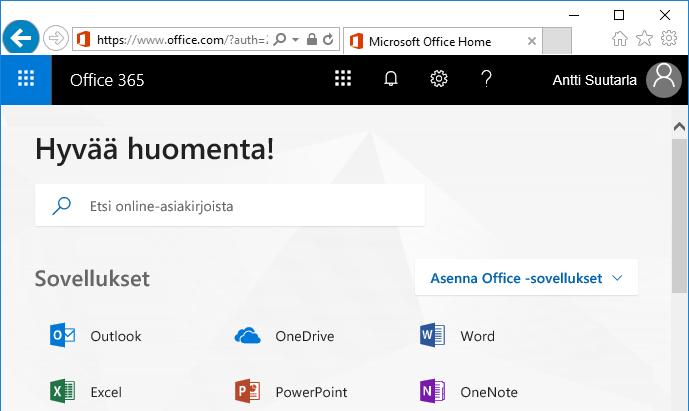The height and width of the screenshot is (411, 689).
Task: Click the Outlook label
Action: click(116, 336)
